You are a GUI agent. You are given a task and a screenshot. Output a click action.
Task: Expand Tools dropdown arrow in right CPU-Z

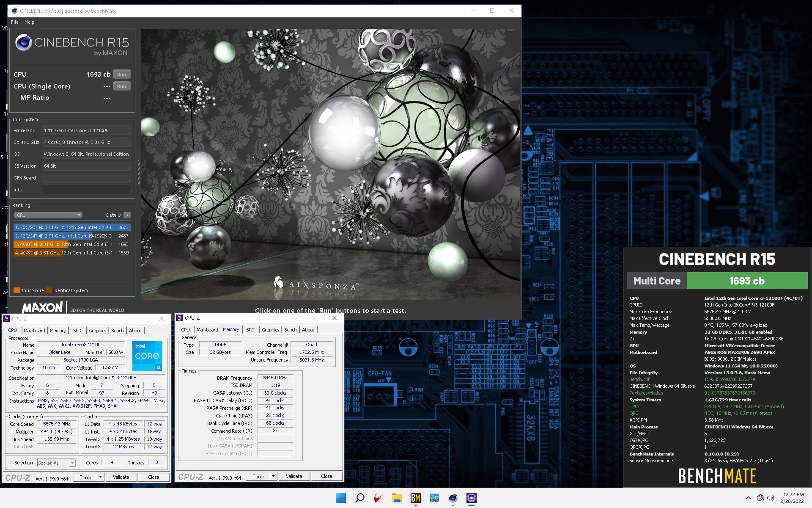click(274, 476)
